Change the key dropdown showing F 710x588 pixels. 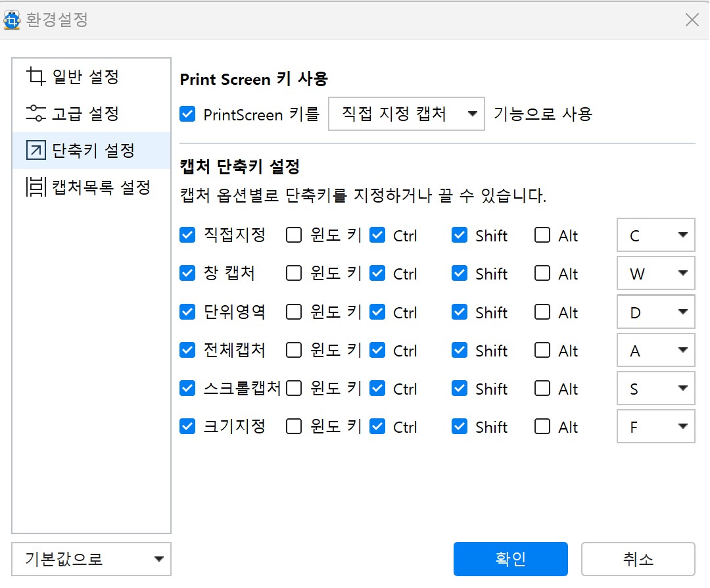pyautogui.click(x=655, y=426)
